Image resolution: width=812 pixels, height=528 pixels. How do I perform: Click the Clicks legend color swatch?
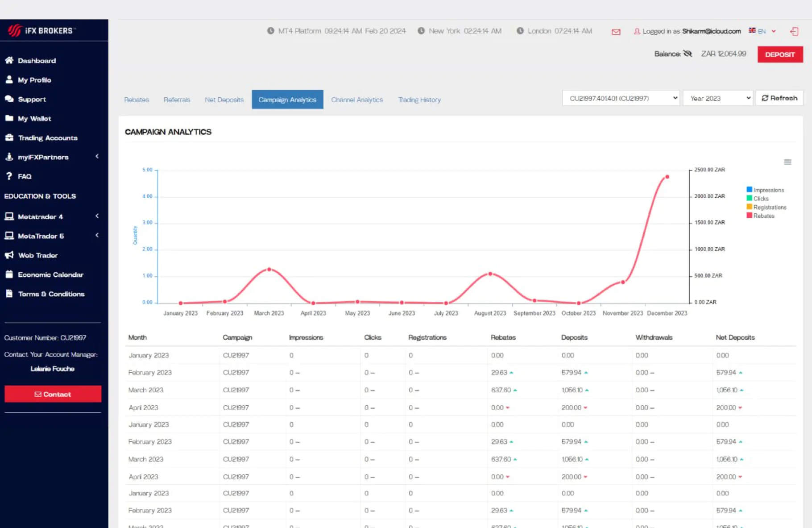(x=750, y=199)
